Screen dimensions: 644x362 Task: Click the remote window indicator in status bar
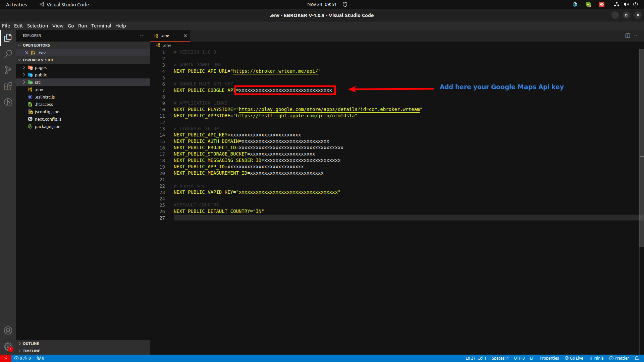(x=6, y=358)
